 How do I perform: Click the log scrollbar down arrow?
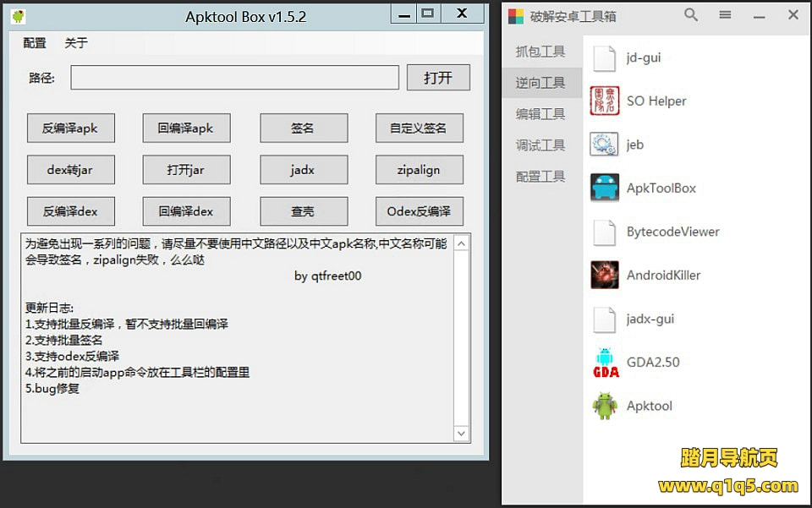tap(462, 433)
